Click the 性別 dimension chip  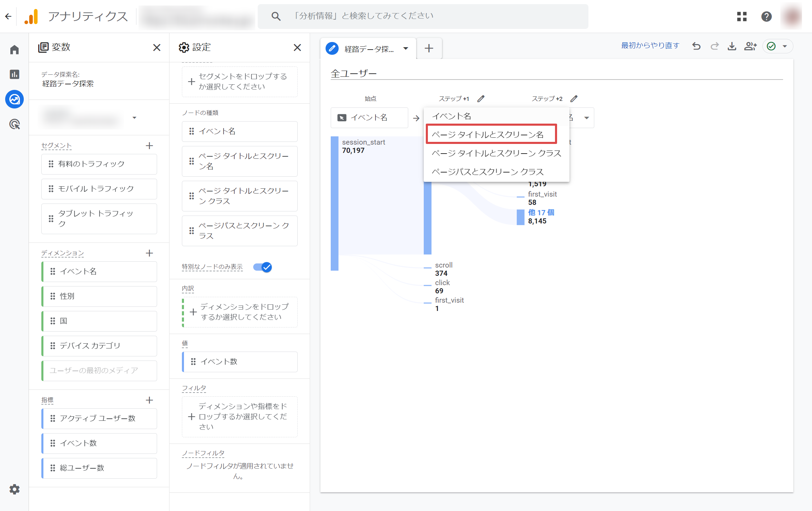(x=99, y=296)
